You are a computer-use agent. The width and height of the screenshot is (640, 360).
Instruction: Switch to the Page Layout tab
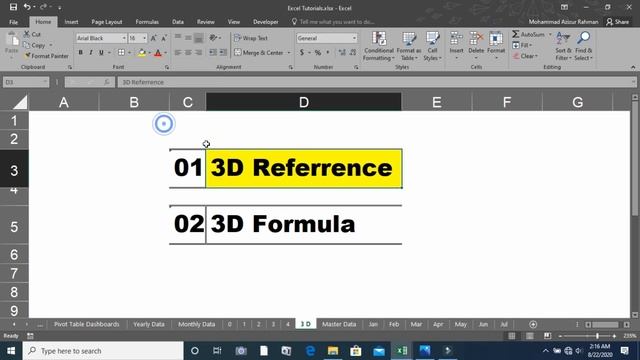107,22
